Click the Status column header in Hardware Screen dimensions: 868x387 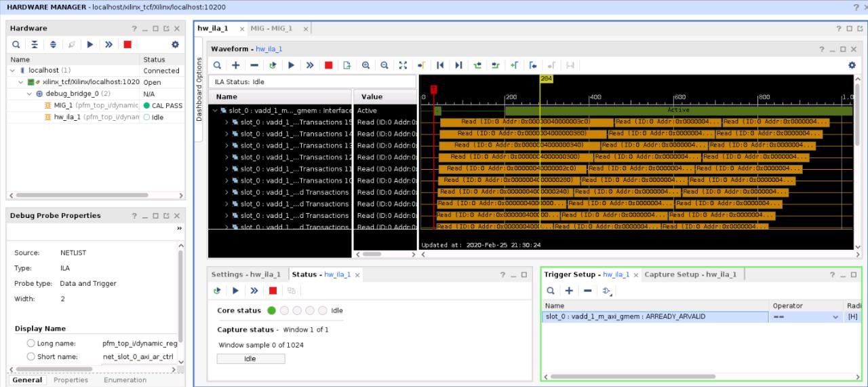coord(161,60)
